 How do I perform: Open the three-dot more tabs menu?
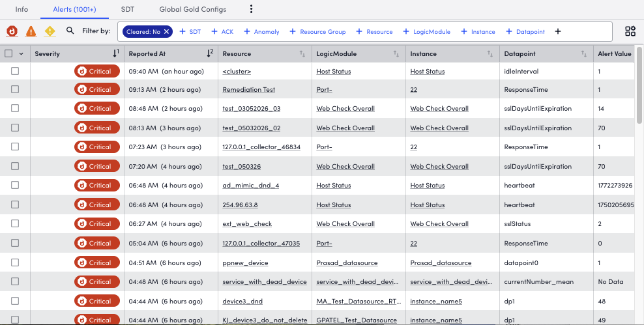[x=252, y=9]
